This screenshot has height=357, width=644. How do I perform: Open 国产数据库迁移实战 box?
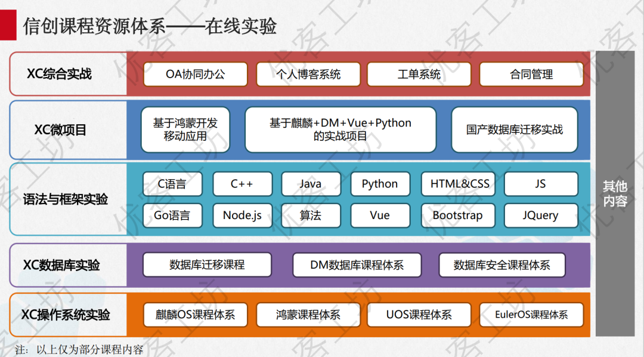[515, 130]
